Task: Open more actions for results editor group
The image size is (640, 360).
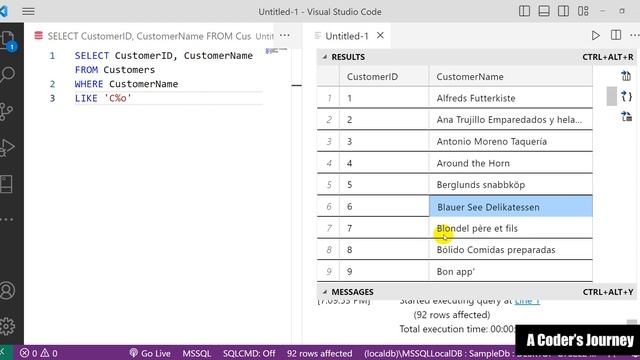Action: point(635,36)
